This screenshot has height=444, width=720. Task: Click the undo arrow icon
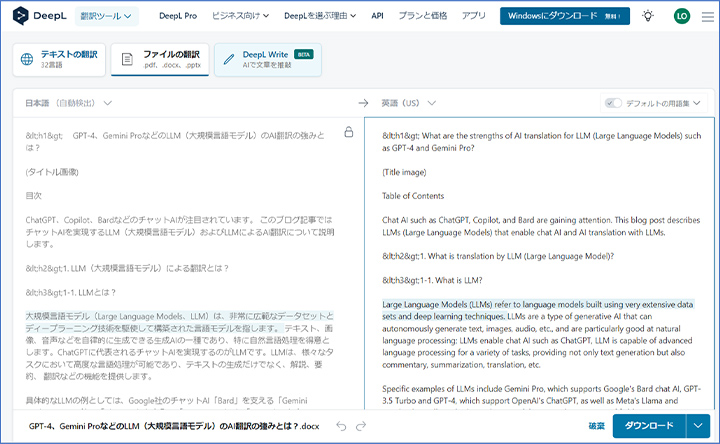click(x=341, y=426)
